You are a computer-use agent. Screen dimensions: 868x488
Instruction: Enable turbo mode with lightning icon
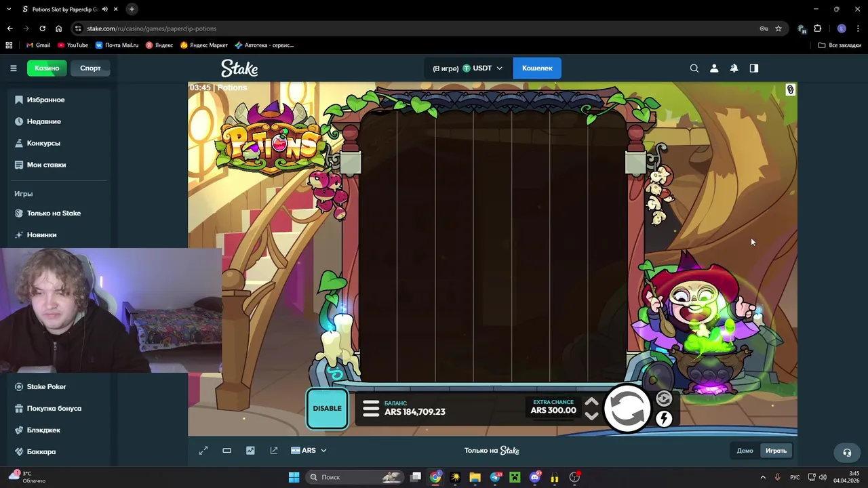click(664, 419)
